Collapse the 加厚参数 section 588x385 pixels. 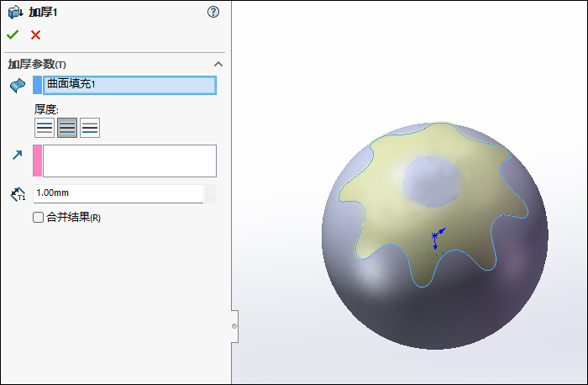click(218, 65)
